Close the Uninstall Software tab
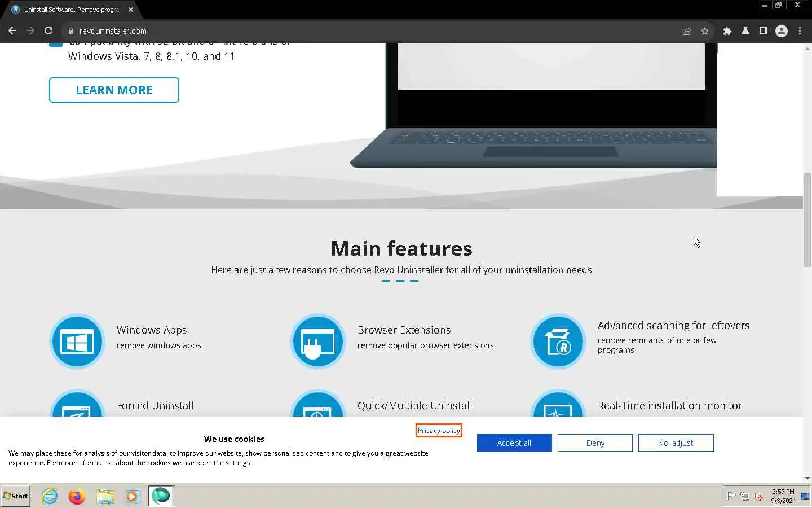Viewport: 812px width, 508px height. coord(131,10)
